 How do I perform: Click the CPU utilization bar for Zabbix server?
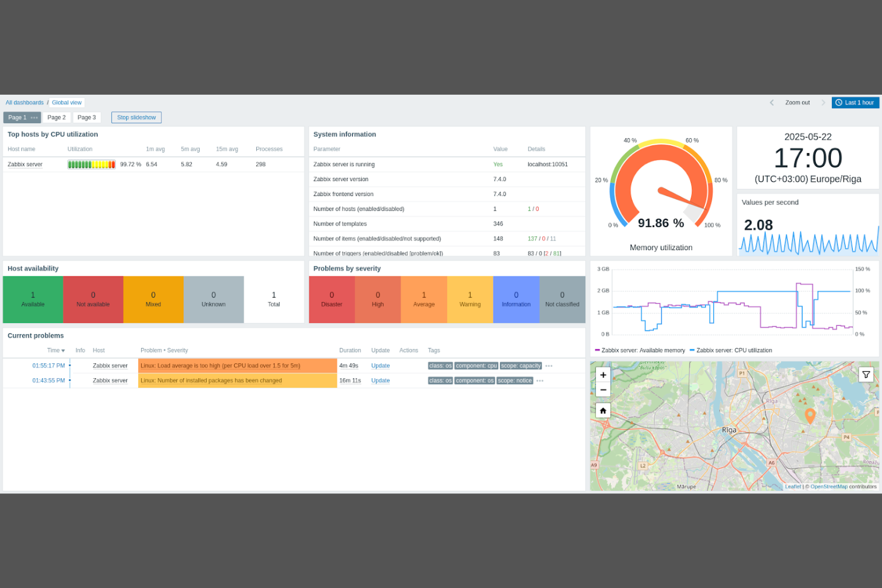point(91,164)
